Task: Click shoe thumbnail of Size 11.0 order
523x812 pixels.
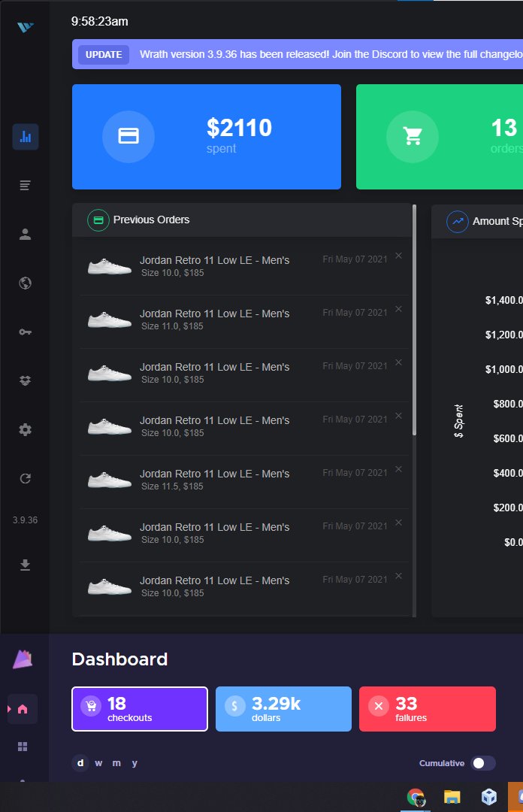Action: 109,320
